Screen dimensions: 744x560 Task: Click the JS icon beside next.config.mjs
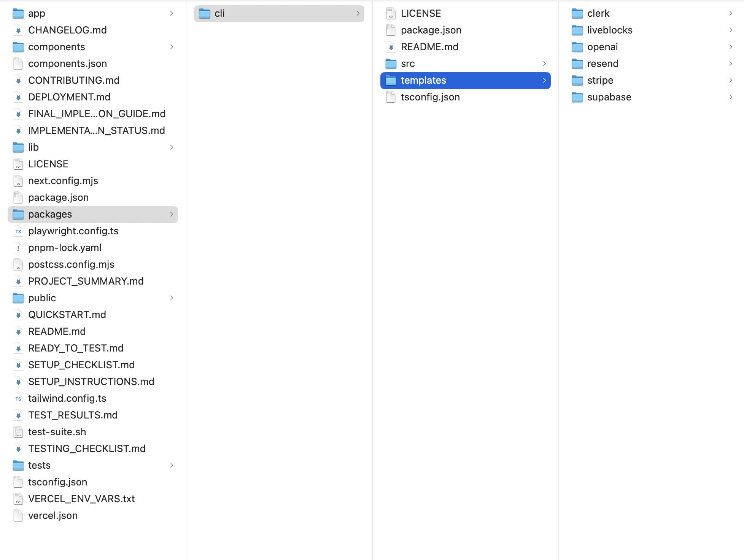18,181
